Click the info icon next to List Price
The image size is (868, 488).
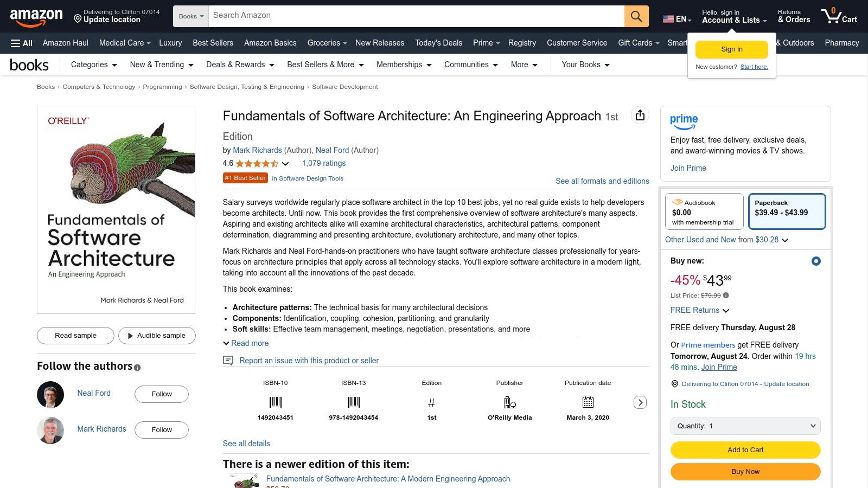tap(726, 296)
